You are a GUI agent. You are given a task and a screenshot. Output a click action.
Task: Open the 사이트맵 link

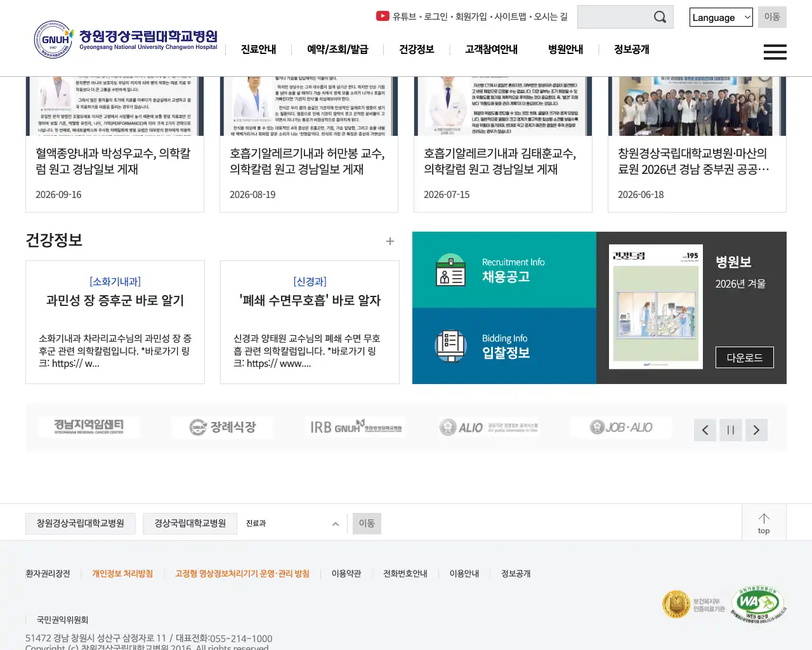[511, 17]
